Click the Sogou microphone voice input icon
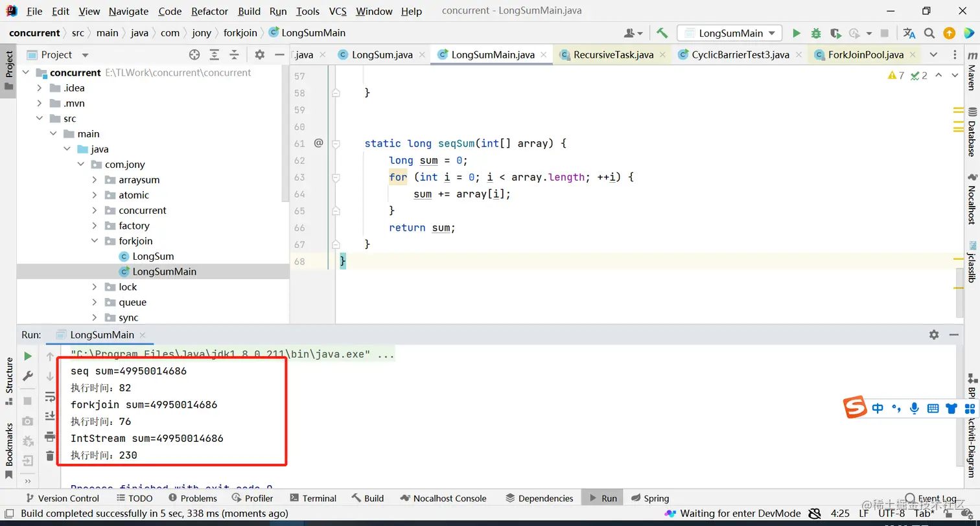Screen dimensions: 980x526 click(x=915, y=407)
